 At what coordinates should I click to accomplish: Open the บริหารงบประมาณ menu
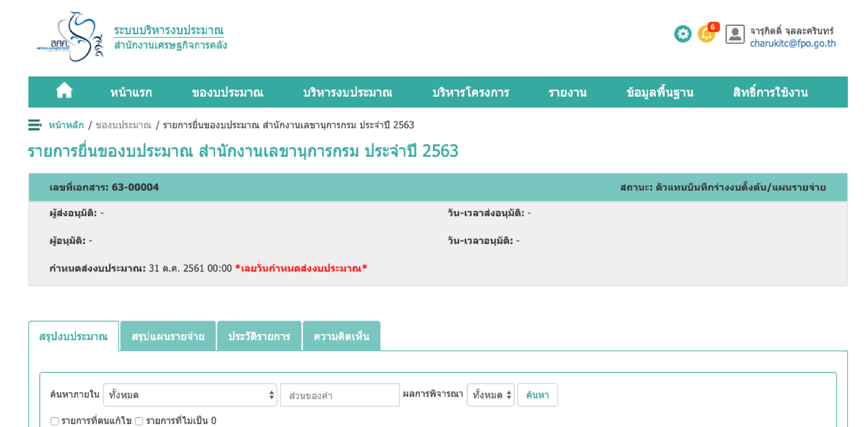point(348,92)
